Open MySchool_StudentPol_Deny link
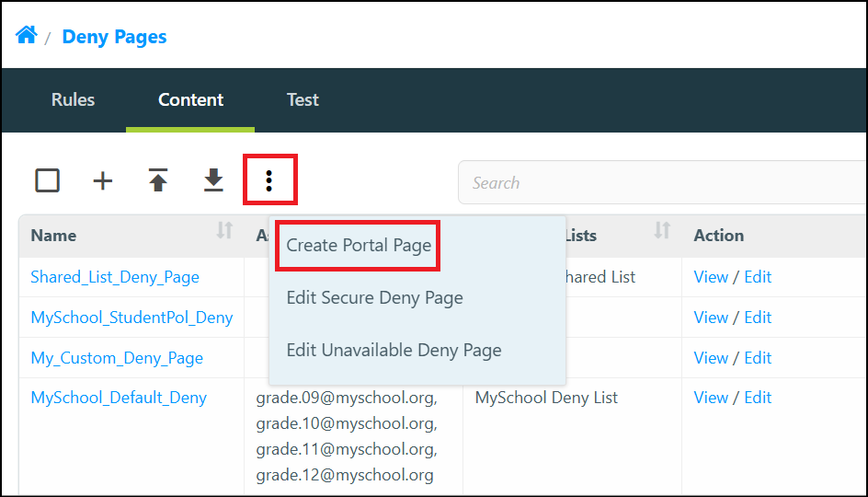Viewport: 868px width, 497px height. 131,318
